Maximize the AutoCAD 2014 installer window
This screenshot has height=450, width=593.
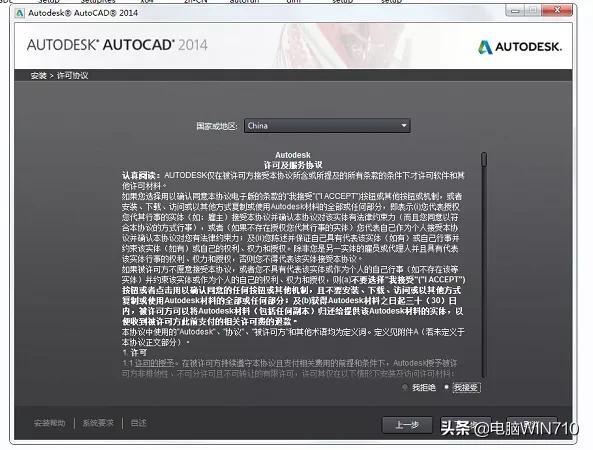point(533,11)
